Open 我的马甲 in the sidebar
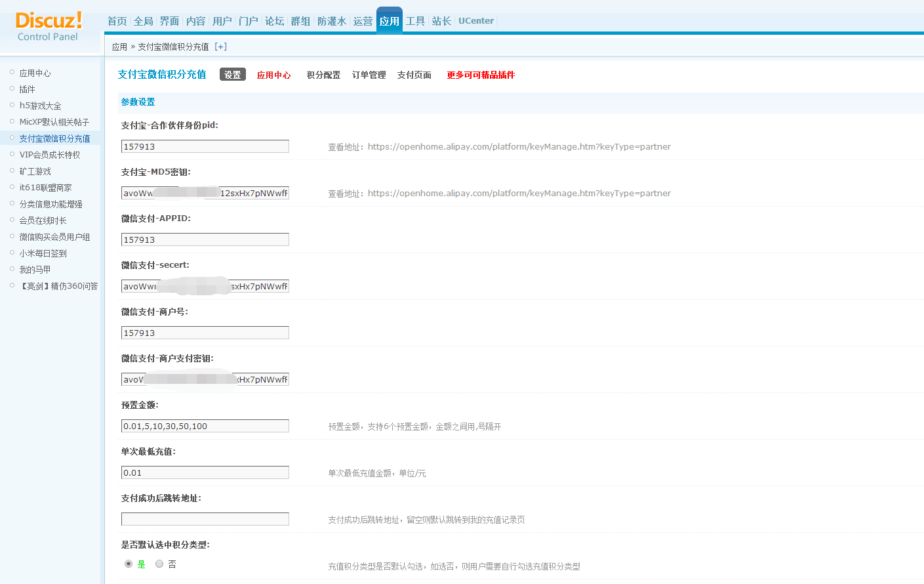Screen dimensions: 924x584 click(x=35, y=270)
